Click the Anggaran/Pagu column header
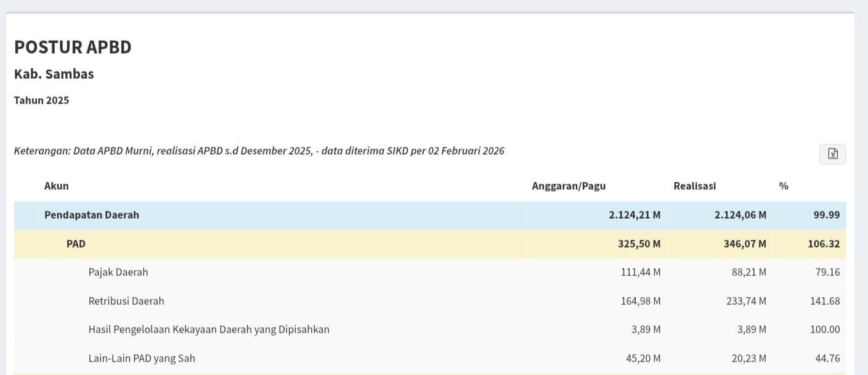The height and width of the screenshot is (375, 868). click(x=568, y=186)
